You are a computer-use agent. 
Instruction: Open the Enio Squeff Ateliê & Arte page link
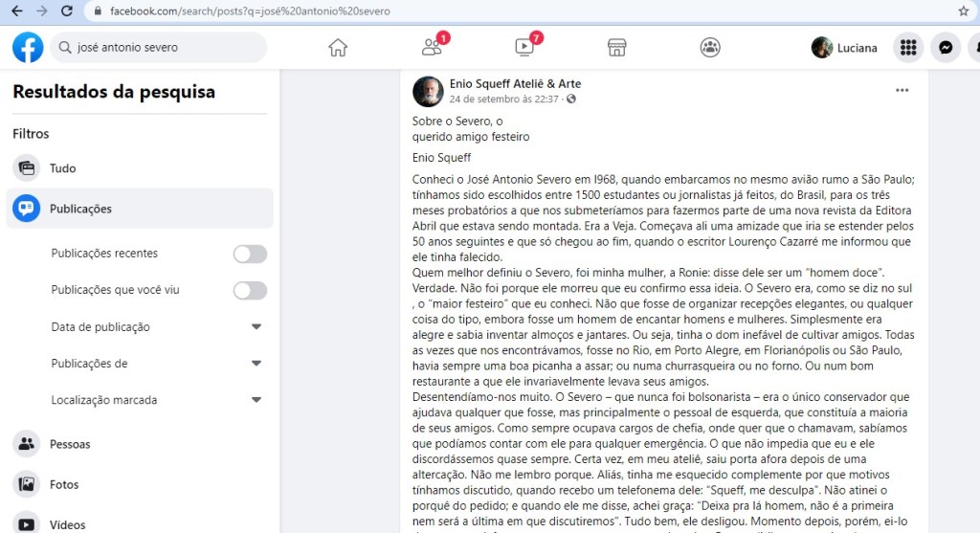coord(515,84)
